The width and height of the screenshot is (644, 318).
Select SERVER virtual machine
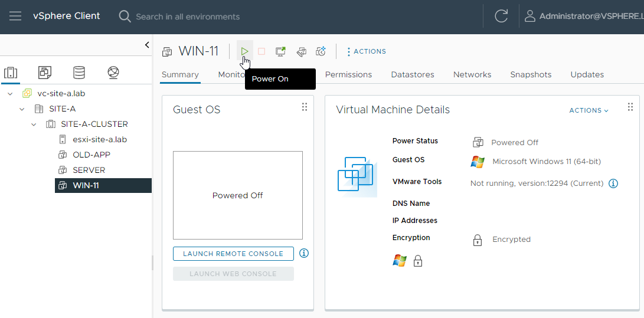(89, 170)
